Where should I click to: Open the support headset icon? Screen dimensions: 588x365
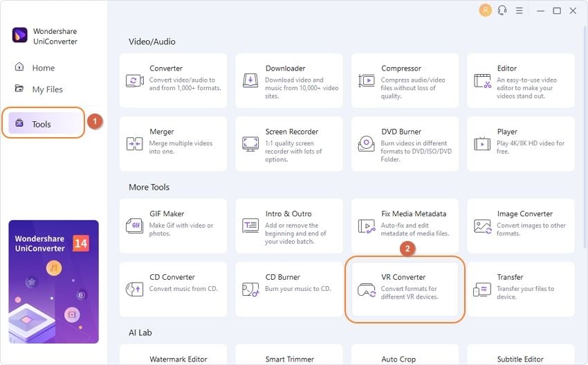[502, 10]
